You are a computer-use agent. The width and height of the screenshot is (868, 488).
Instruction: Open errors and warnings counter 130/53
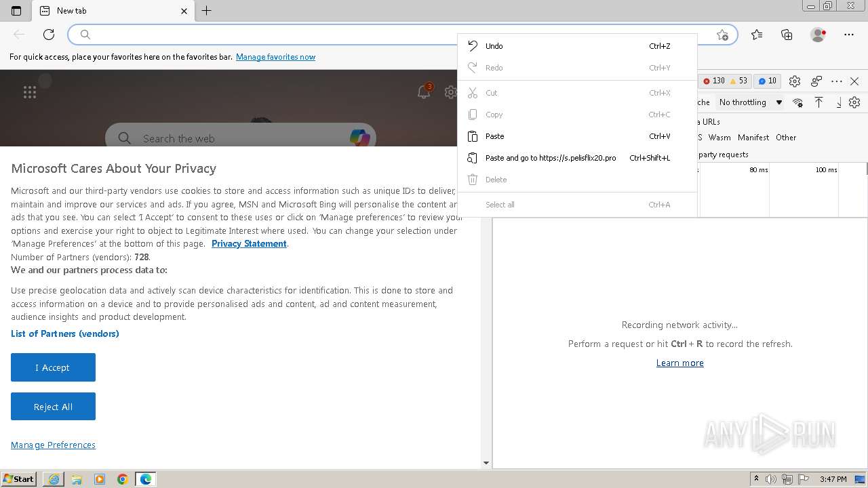[x=725, y=81]
